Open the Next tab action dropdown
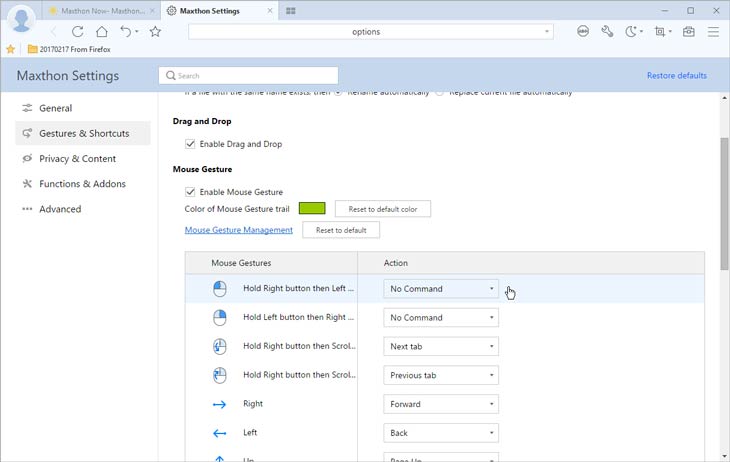The width and height of the screenshot is (730, 462). coord(441,346)
